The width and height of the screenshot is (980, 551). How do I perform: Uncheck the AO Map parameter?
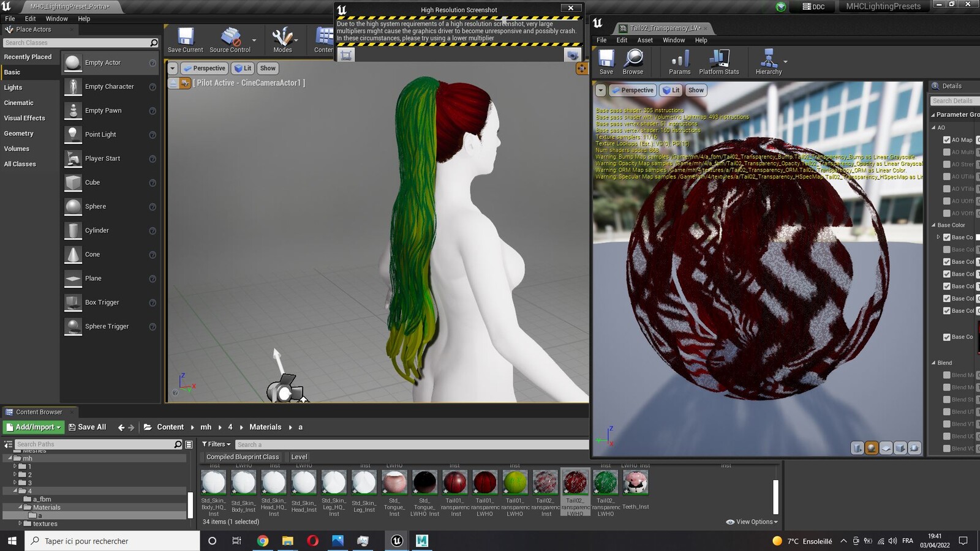click(947, 140)
